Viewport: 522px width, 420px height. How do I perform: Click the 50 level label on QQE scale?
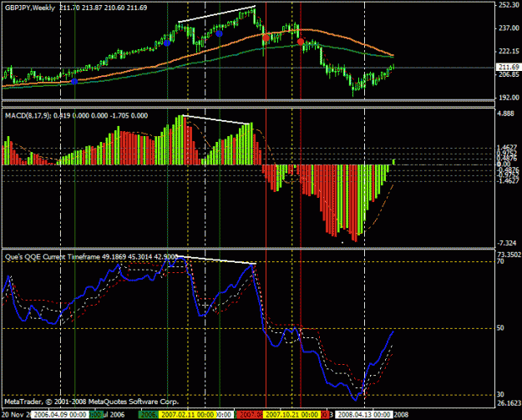[500, 328]
